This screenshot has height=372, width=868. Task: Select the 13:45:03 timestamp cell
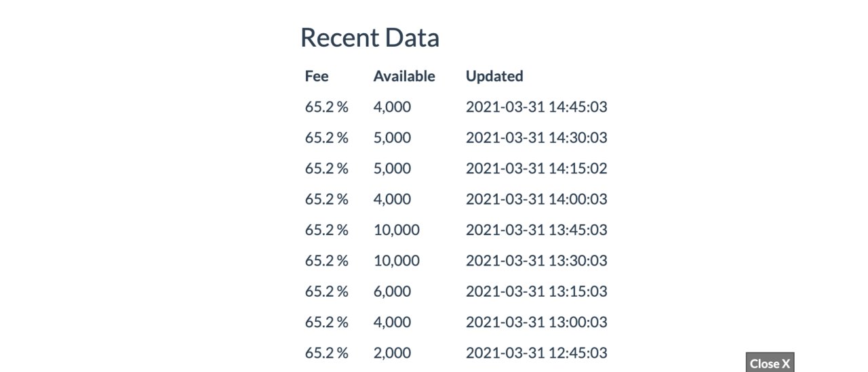(x=536, y=230)
